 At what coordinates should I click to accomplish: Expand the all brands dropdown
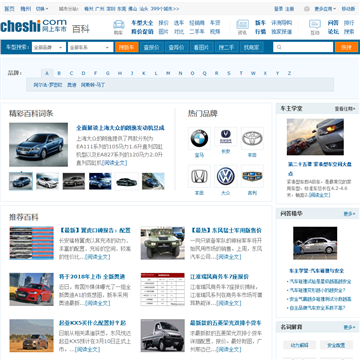pyautogui.click(x=49, y=47)
